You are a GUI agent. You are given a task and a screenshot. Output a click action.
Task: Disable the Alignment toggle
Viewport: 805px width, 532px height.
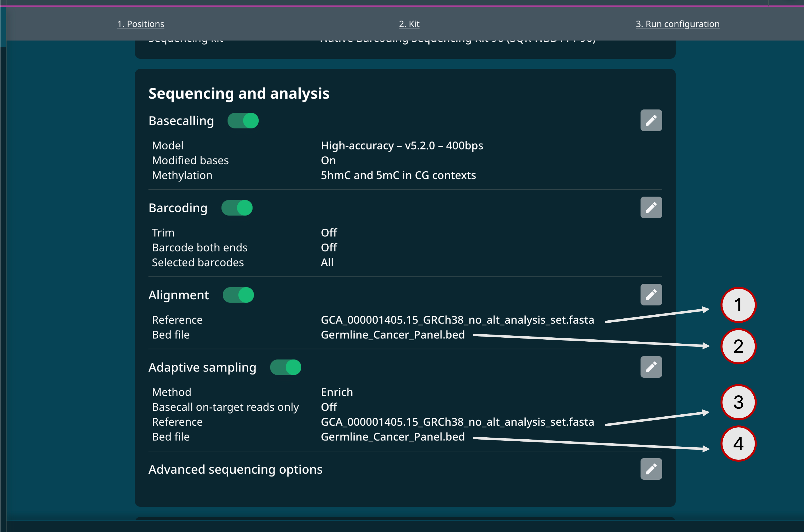click(x=238, y=295)
